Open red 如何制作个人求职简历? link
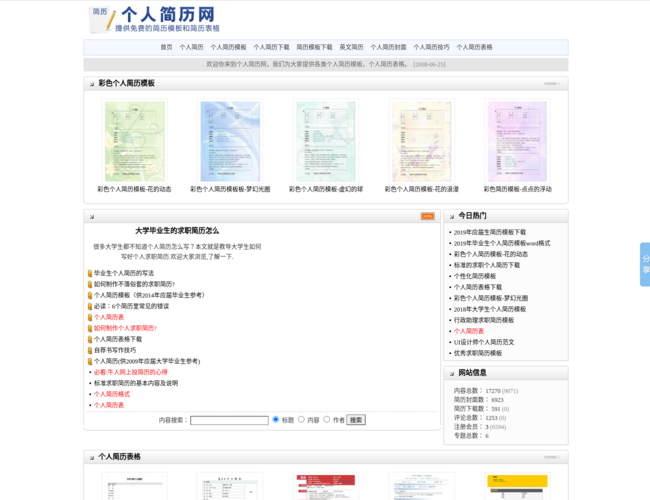 click(x=125, y=328)
